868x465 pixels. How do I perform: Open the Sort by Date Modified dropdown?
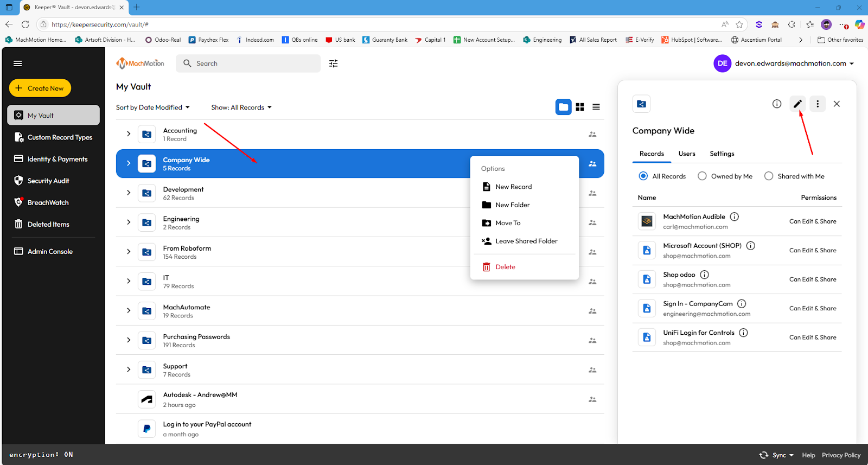click(x=152, y=107)
